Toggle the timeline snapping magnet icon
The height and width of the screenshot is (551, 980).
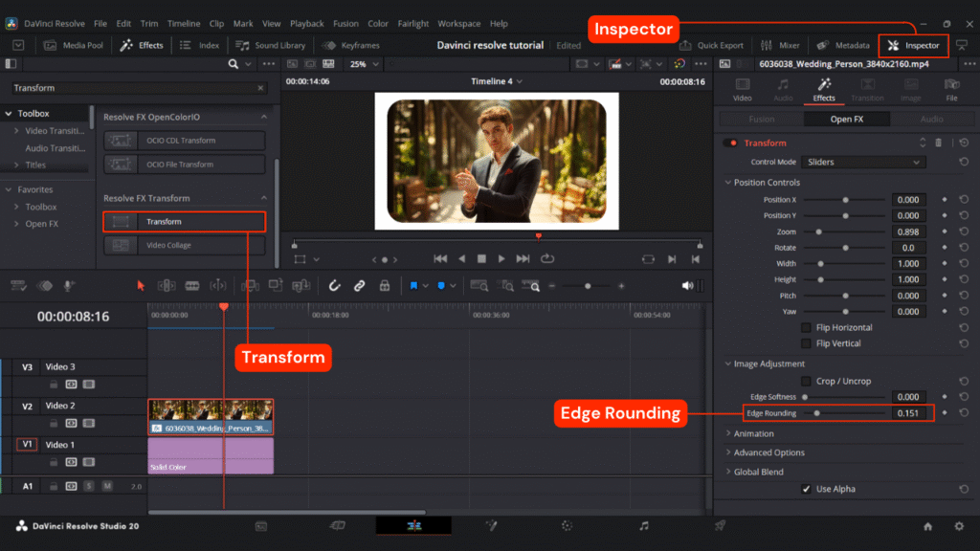334,285
